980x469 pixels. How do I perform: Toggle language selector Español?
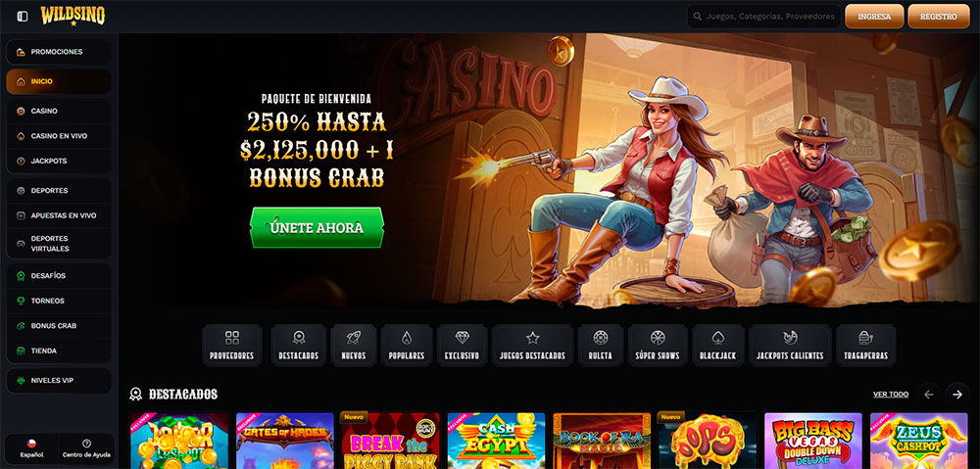click(31, 448)
